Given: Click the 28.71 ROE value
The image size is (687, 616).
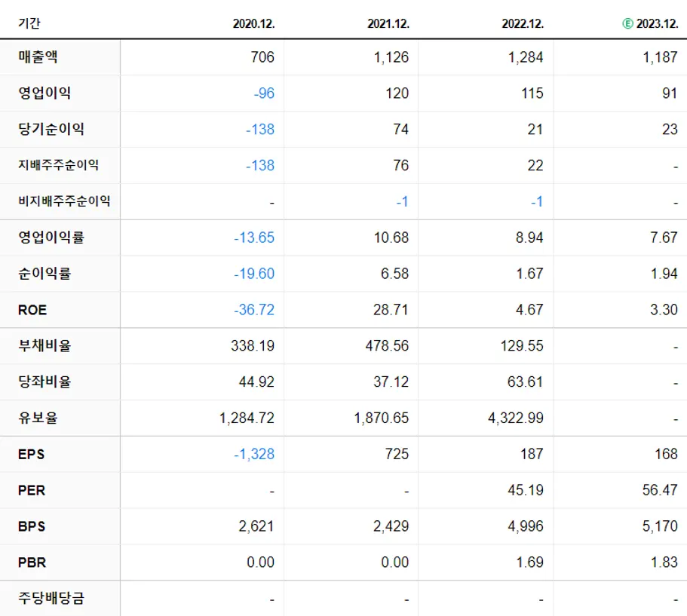Looking at the screenshot, I should point(391,310).
